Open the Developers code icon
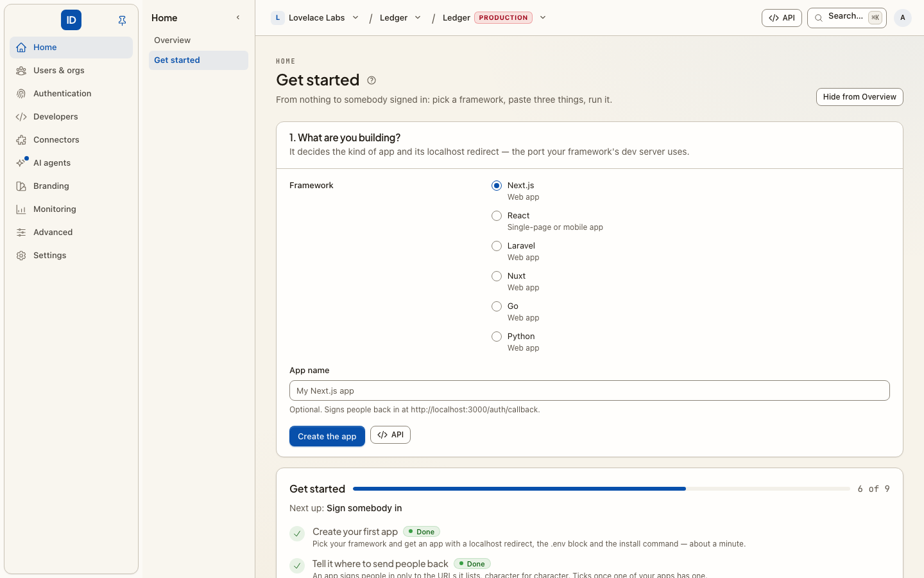Screen dimensions: 924x578 click(21, 117)
